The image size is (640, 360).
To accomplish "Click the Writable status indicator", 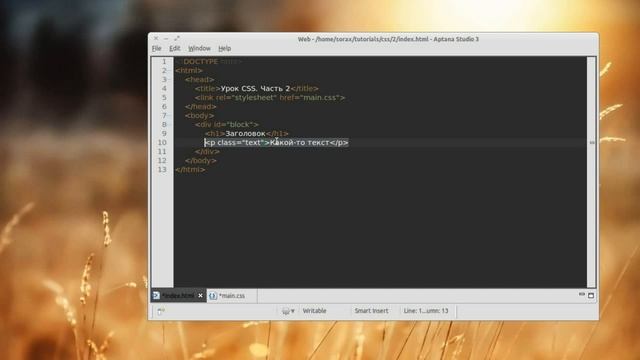I will (314, 311).
